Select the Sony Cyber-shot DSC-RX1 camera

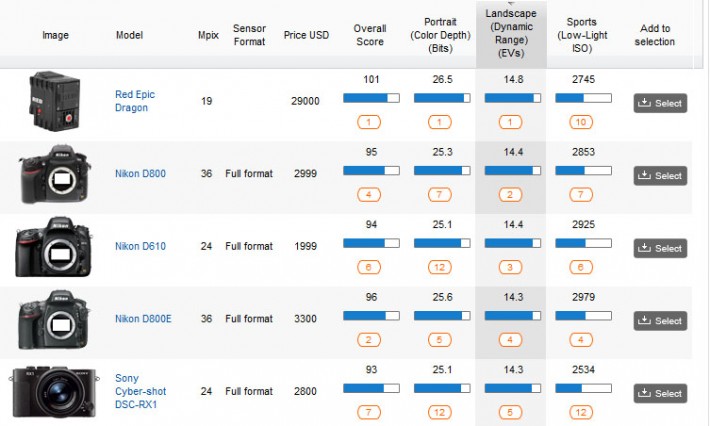[660, 394]
